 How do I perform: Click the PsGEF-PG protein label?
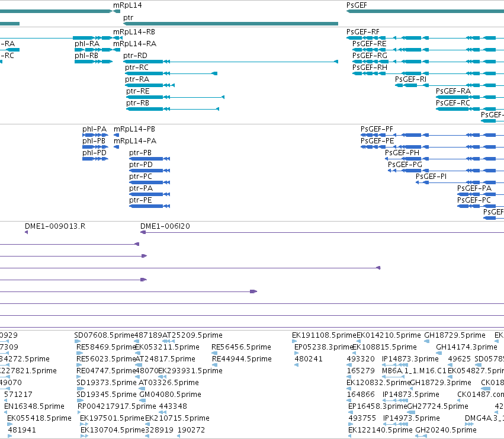tap(405, 165)
